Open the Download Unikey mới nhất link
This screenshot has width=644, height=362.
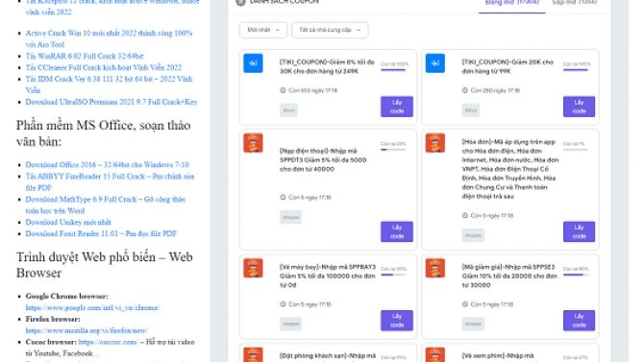coord(68,222)
